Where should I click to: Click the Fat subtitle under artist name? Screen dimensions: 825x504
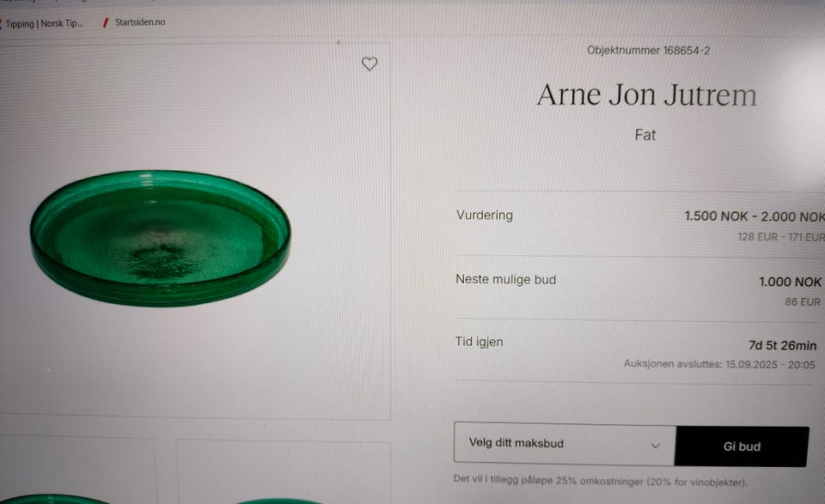click(x=645, y=135)
